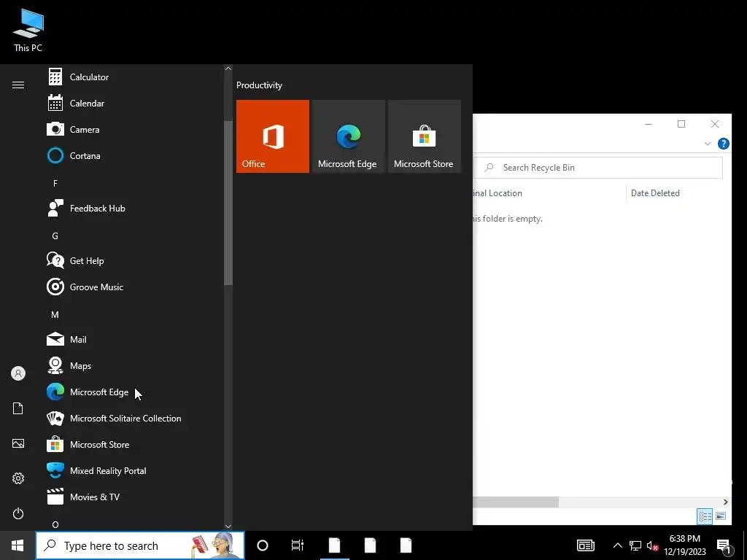Open the user account icon in Start sidebar
Screen dimensions: 747x560
click(18, 373)
